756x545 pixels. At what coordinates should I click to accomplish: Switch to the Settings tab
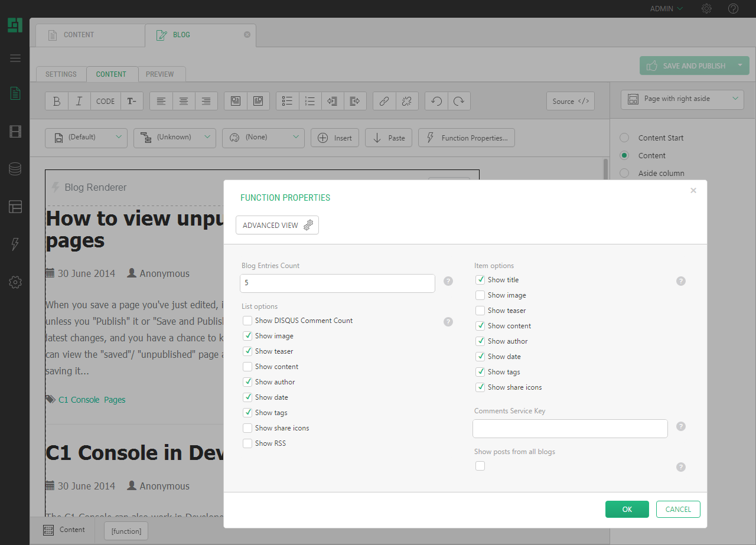(61, 74)
